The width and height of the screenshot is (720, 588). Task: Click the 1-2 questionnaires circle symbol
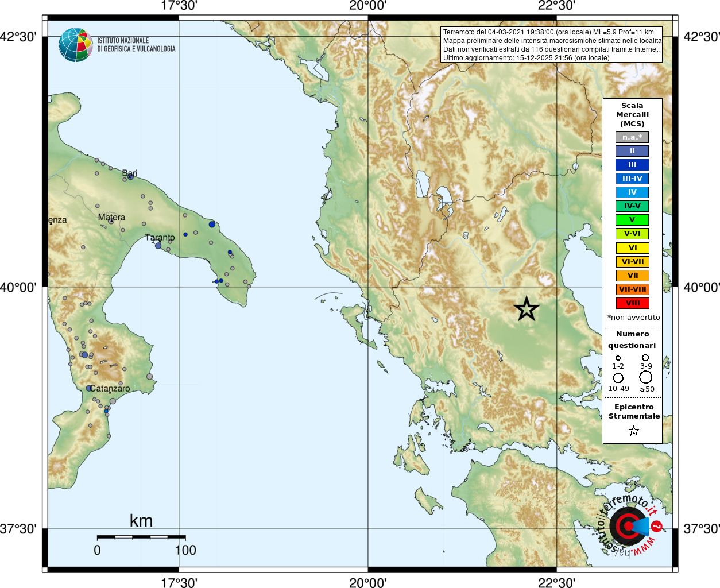click(618, 358)
